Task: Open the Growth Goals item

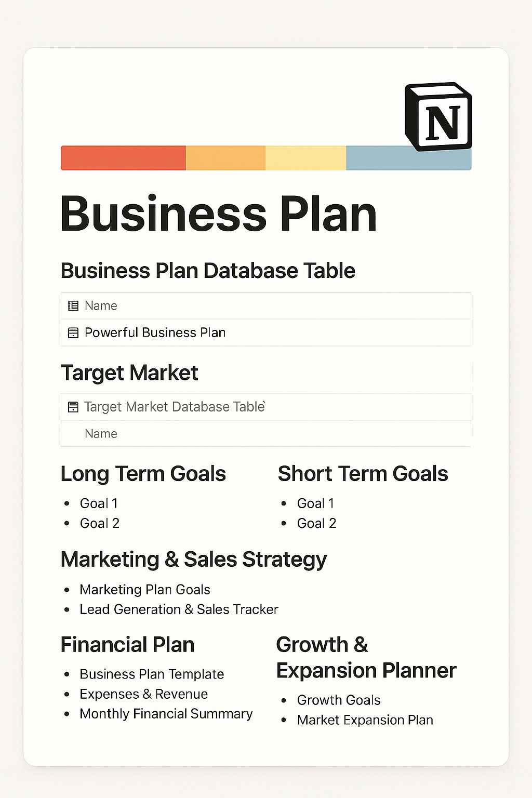Action: click(x=339, y=700)
